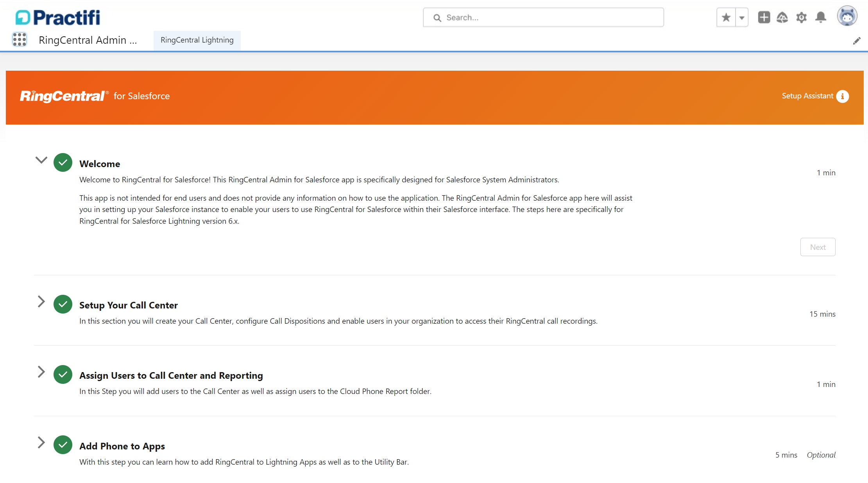Open Global Actions plus icon
The image size is (868, 483).
[764, 18]
